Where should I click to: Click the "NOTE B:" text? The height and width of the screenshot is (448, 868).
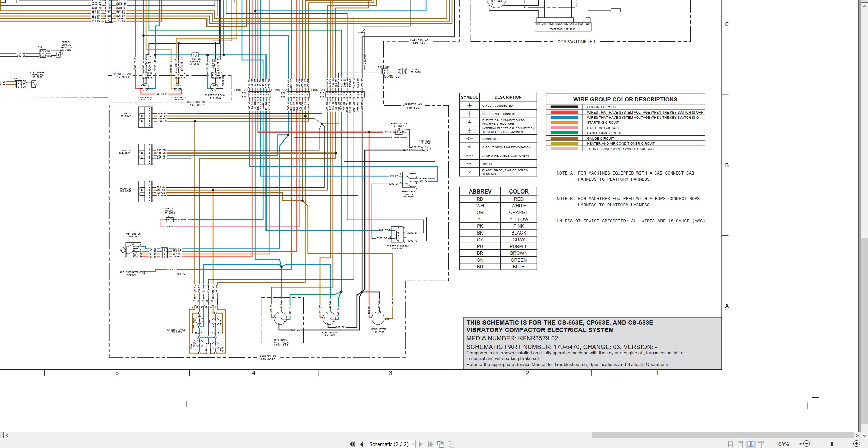point(566,199)
